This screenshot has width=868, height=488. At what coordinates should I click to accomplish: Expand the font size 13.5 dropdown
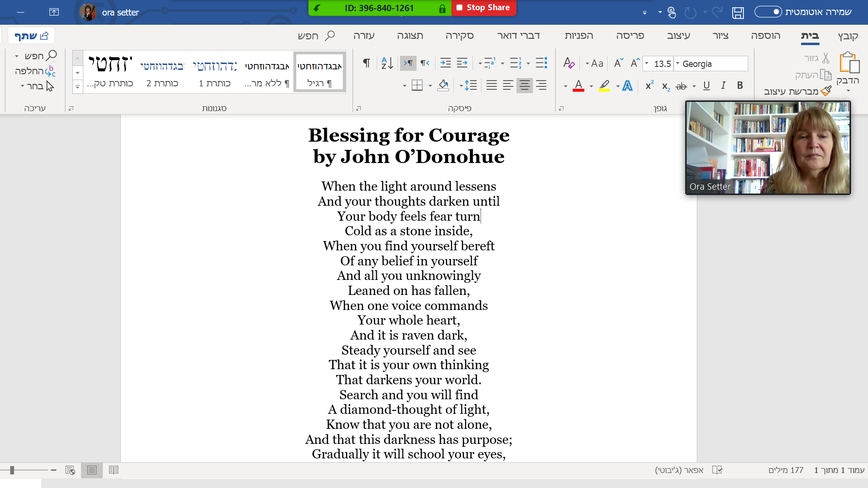pyautogui.click(x=646, y=64)
